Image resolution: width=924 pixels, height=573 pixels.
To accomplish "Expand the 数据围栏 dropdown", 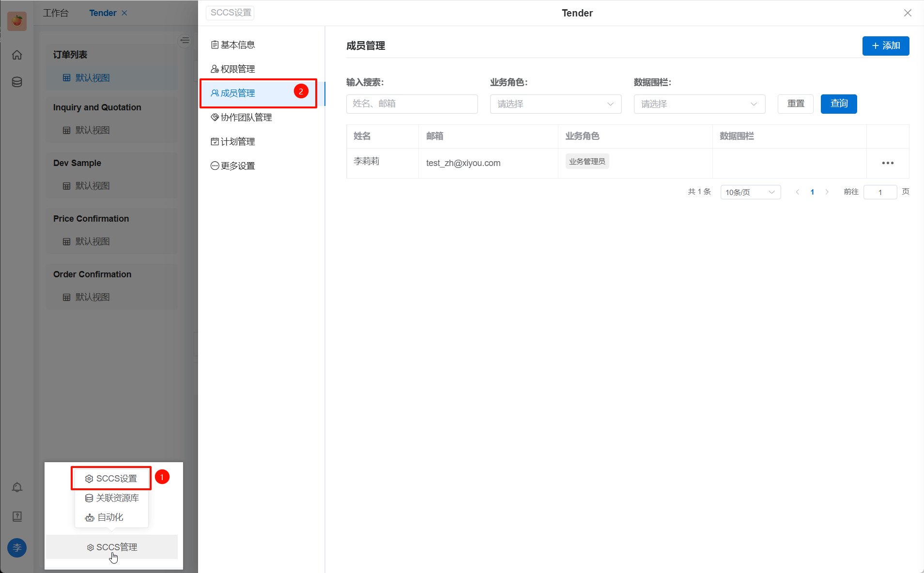I will (699, 104).
